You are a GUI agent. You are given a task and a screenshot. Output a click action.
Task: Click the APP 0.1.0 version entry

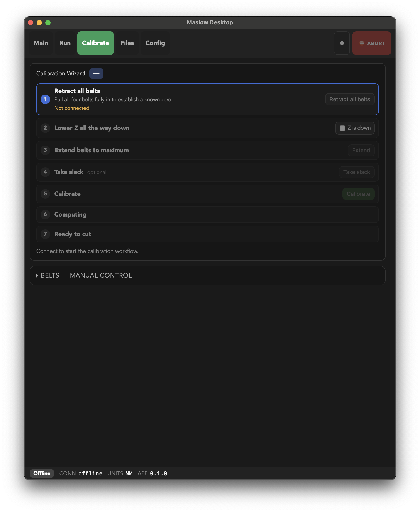(x=152, y=473)
